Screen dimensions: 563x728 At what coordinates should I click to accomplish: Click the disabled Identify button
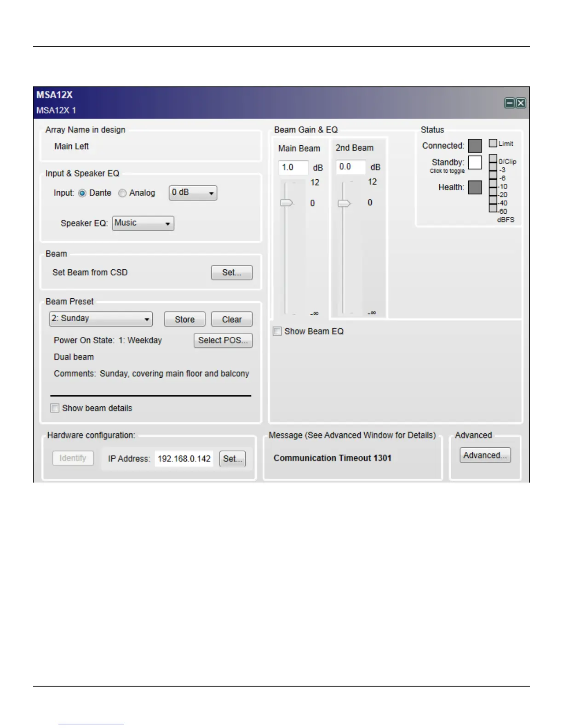pyautogui.click(x=73, y=458)
